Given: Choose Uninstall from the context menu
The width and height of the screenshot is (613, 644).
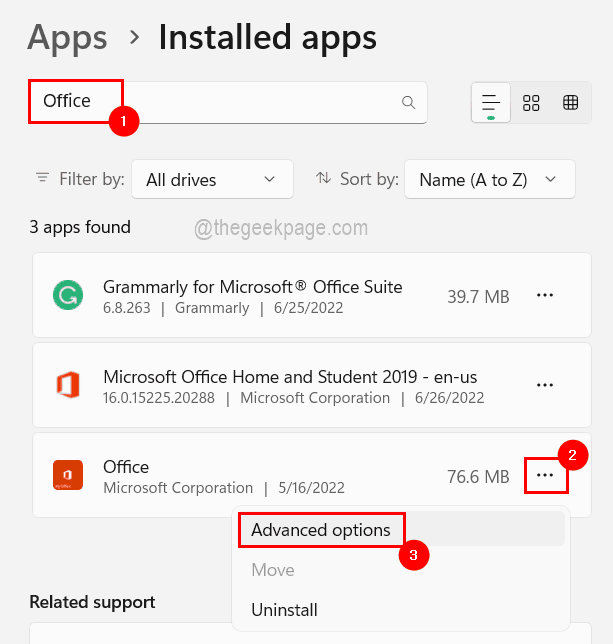Looking at the screenshot, I should coord(284,610).
